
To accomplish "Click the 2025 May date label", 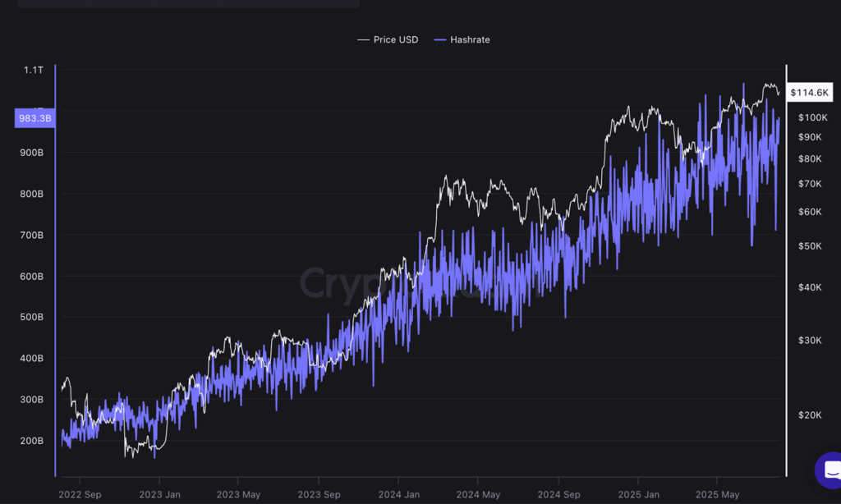I will (717, 494).
